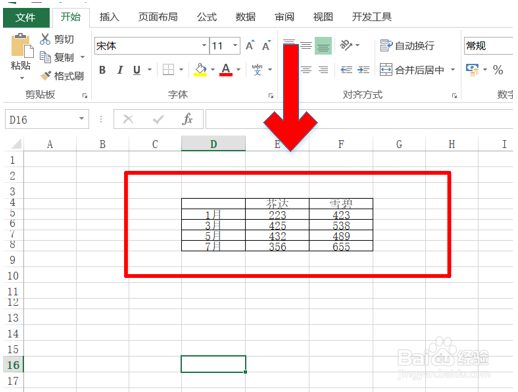This screenshot has height=392, width=518.
Task: Decrease font size with smaller A icon
Action: pyautogui.click(x=266, y=45)
